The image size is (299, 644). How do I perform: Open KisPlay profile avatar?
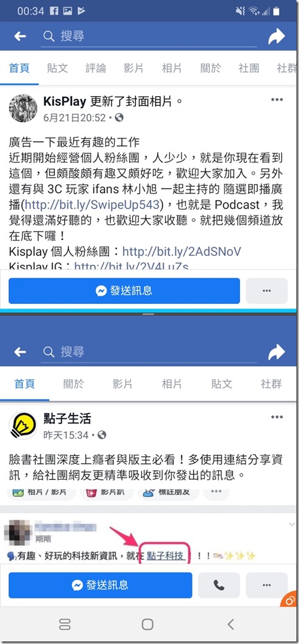(23, 108)
